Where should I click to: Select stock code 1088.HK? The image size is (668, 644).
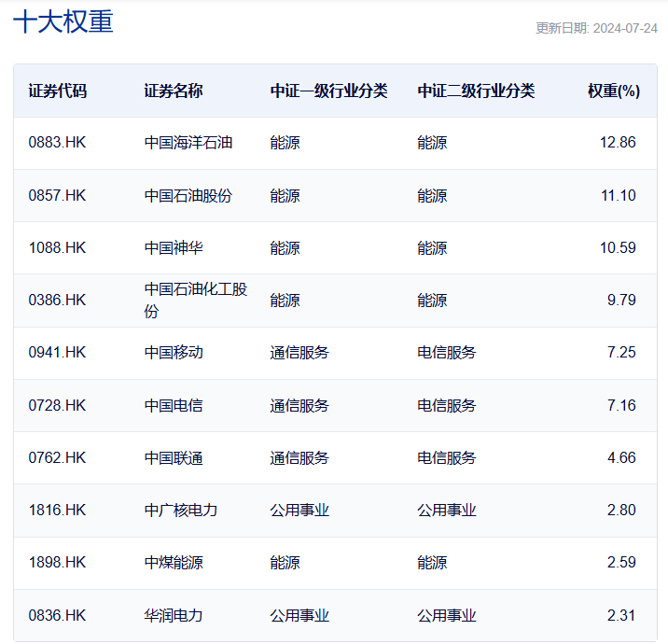57,247
